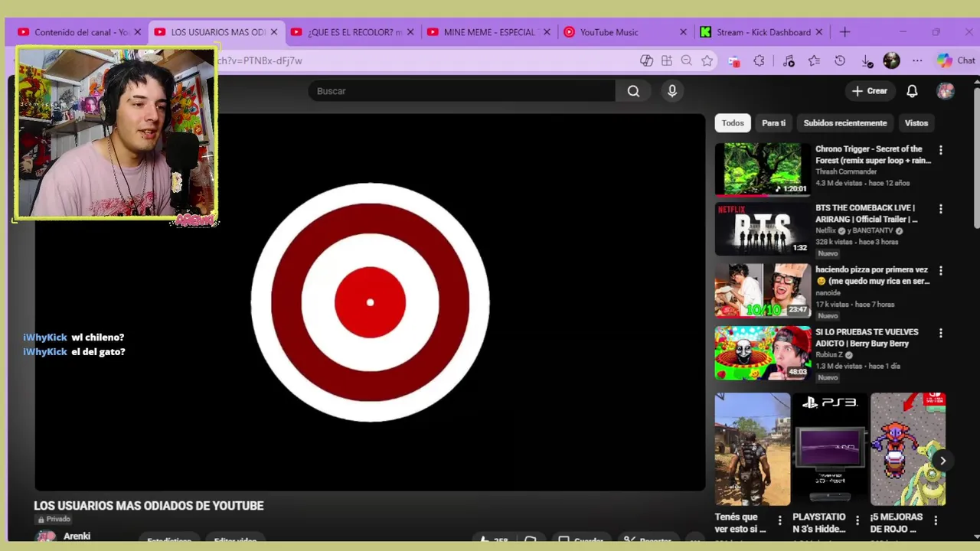Viewport: 980px width, 551px height.
Task: Select the Vistos filter chip
Action: [916, 123]
